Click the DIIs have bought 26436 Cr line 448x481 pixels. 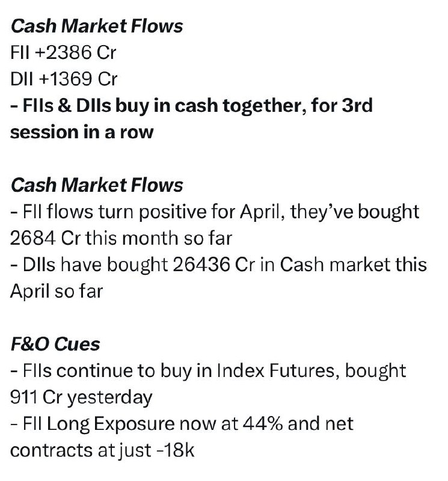(218, 265)
